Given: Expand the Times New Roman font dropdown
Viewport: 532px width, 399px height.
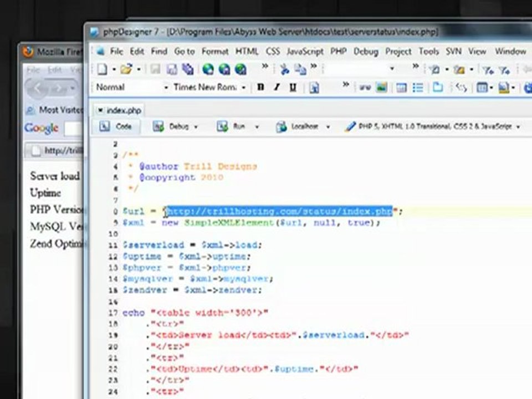Looking at the screenshot, I should click(244, 88).
